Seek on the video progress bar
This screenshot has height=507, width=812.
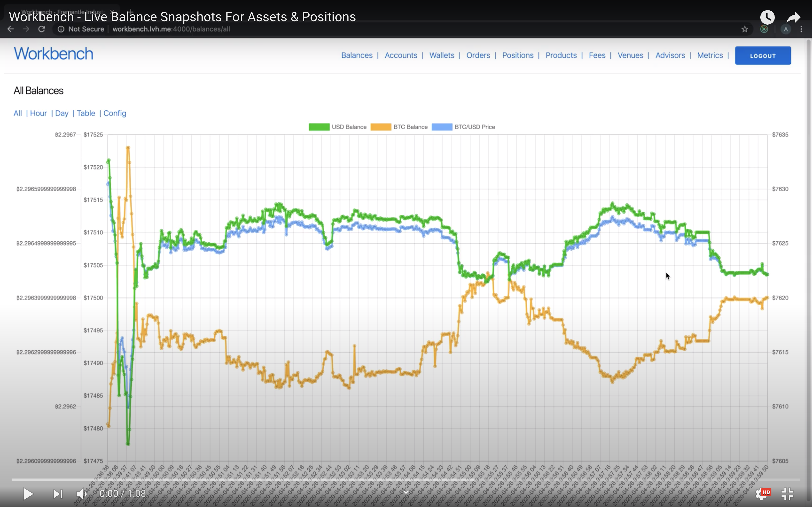point(406,480)
